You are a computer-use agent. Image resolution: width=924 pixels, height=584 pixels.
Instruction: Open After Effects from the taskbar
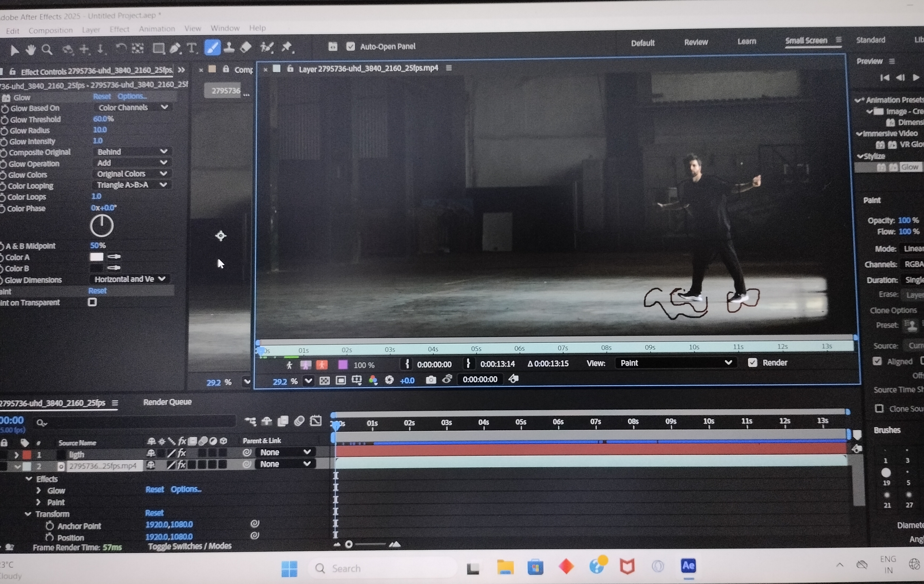point(688,566)
